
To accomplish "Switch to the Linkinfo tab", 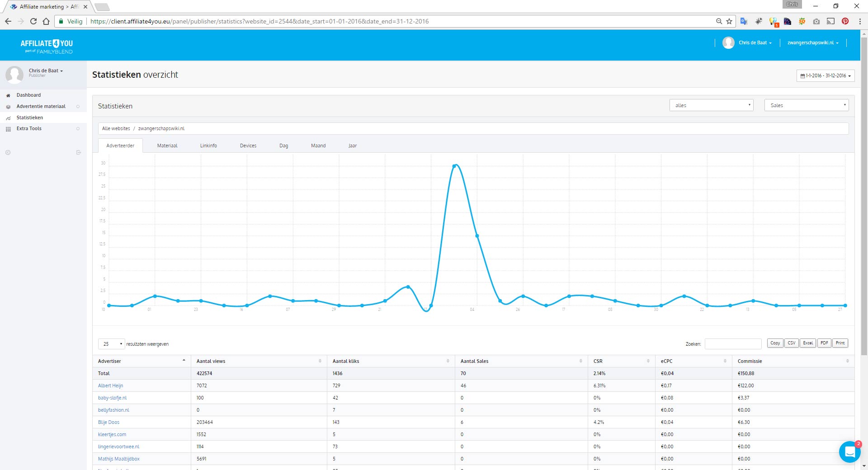I will click(208, 146).
